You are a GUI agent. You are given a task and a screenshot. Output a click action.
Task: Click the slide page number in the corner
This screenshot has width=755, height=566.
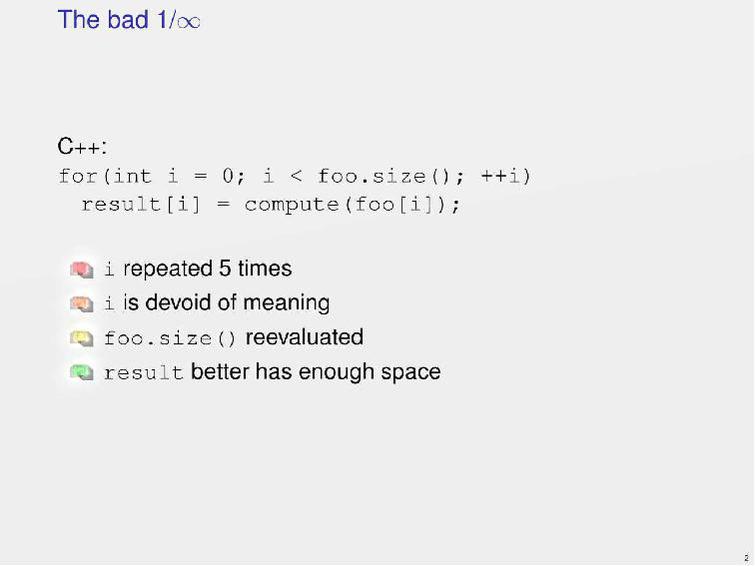tap(746, 557)
